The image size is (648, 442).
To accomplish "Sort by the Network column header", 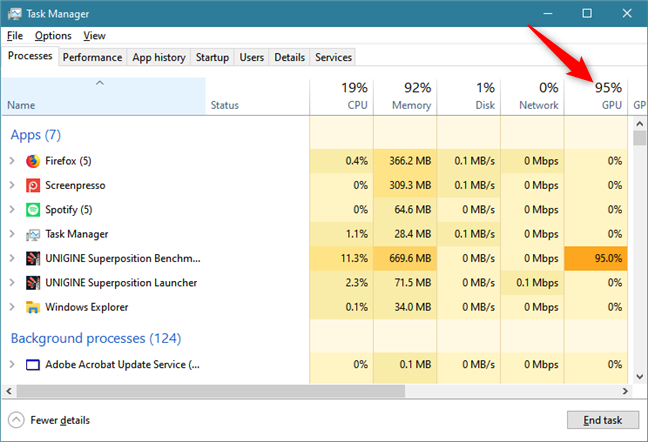I will (x=532, y=96).
